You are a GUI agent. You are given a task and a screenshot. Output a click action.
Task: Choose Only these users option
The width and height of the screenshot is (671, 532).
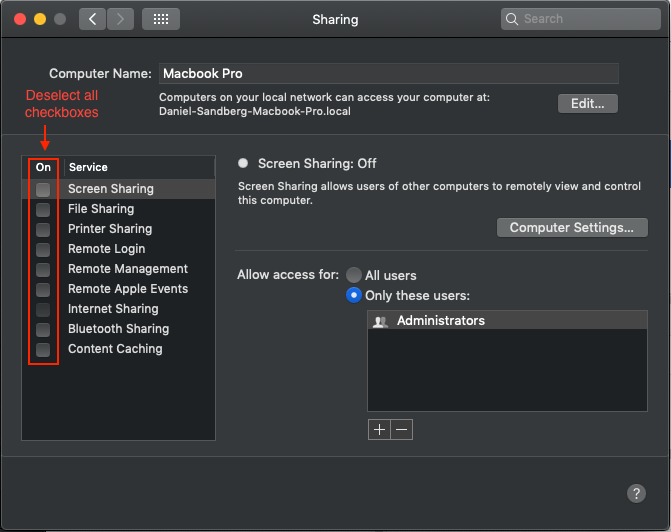point(353,295)
